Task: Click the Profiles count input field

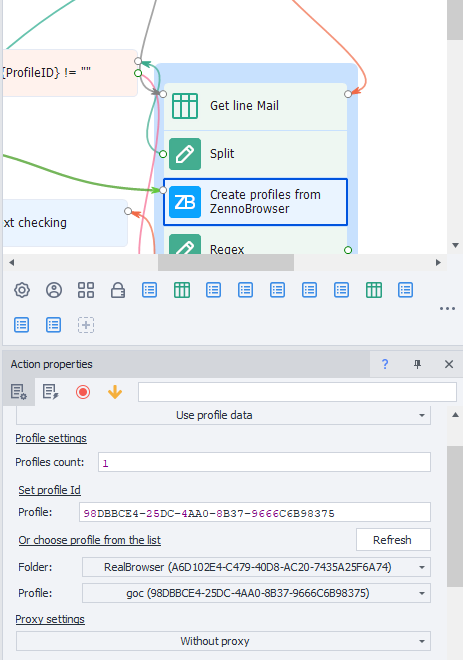Action: 264,462
